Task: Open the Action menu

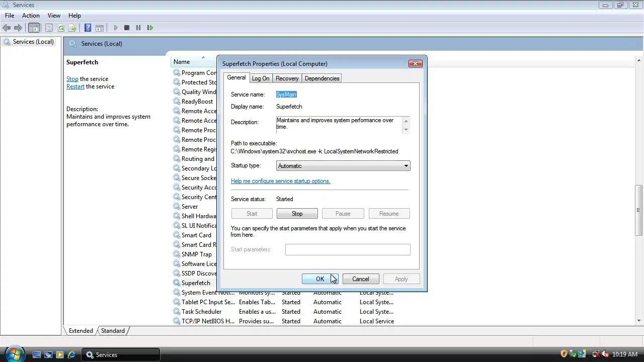Action: coord(31,16)
